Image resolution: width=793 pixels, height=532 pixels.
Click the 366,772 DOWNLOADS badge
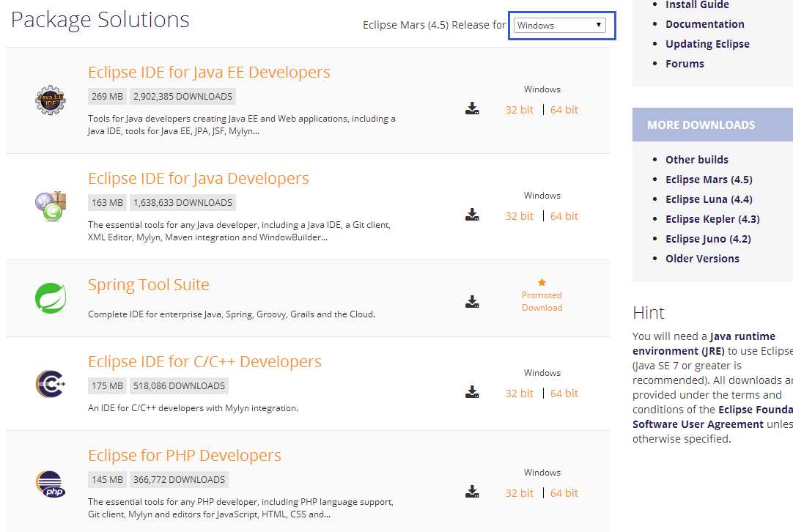click(179, 480)
